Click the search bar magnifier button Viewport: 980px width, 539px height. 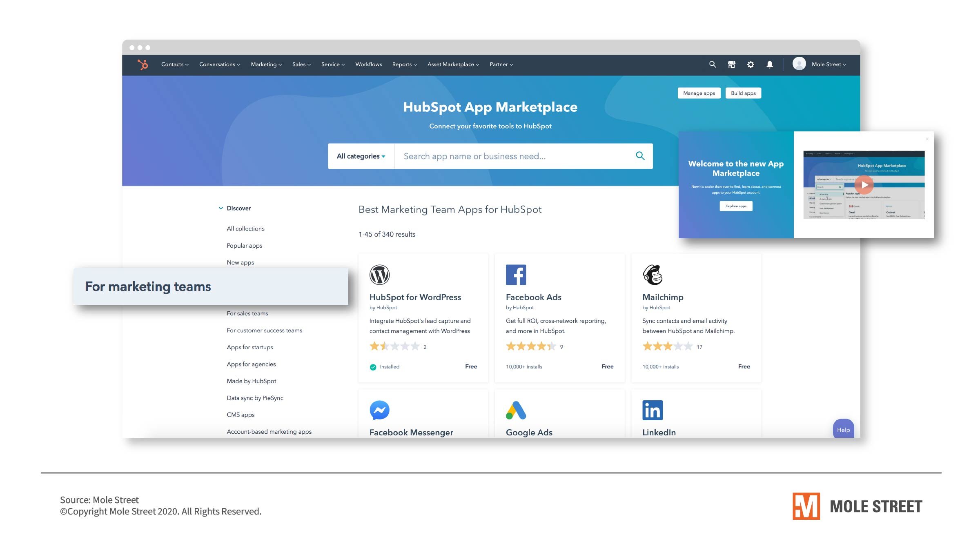pyautogui.click(x=640, y=156)
